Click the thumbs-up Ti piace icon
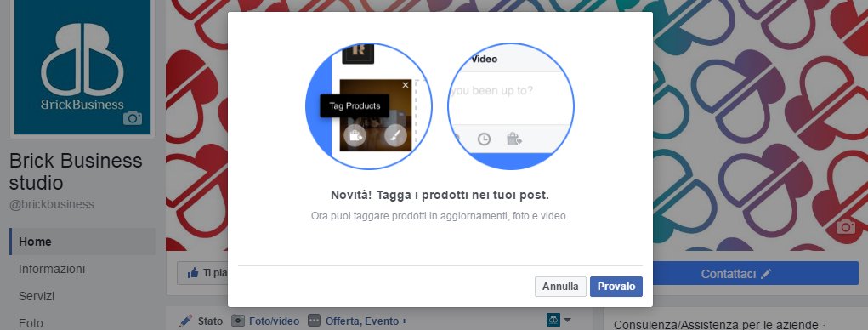 (x=193, y=273)
